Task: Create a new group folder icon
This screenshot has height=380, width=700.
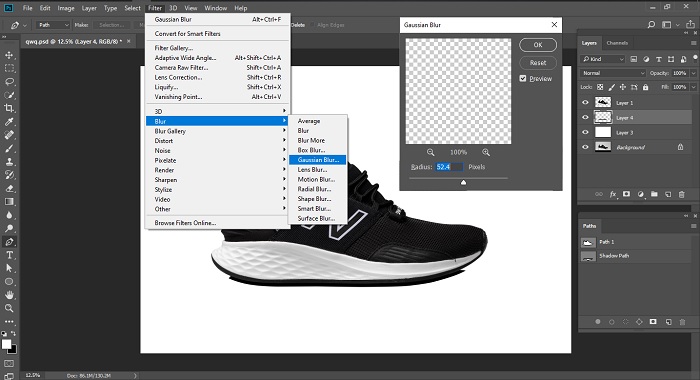Action: (x=654, y=194)
